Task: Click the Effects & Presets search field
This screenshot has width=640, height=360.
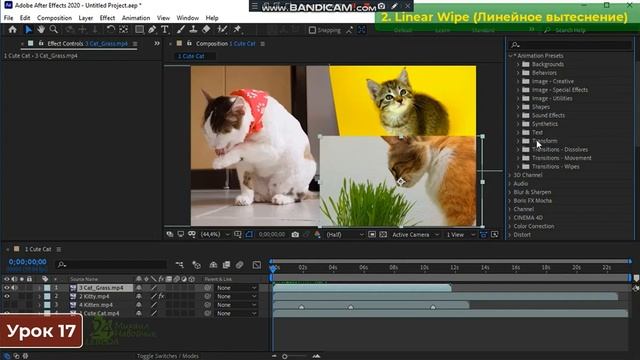Action: pyautogui.click(x=571, y=45)
